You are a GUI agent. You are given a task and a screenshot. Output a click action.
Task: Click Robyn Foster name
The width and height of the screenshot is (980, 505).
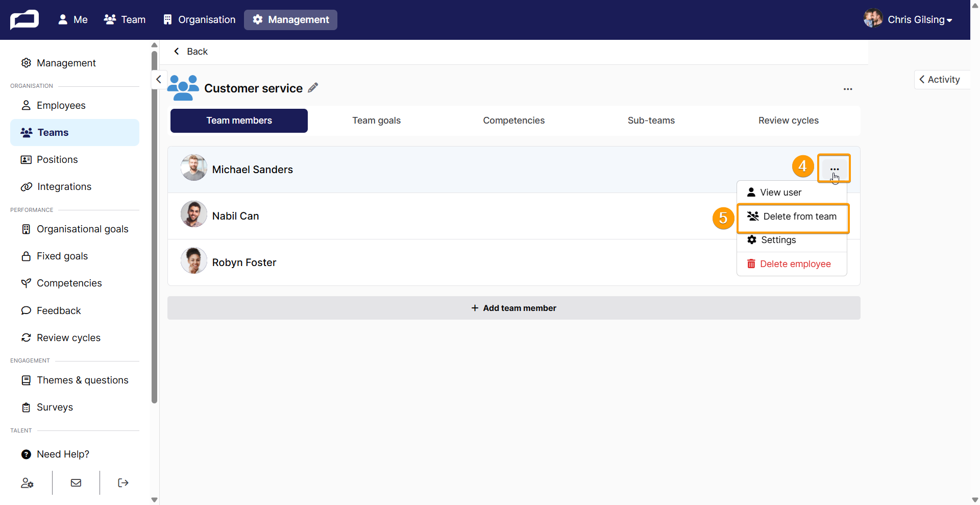pyautogui.click(x=244, y=262)
